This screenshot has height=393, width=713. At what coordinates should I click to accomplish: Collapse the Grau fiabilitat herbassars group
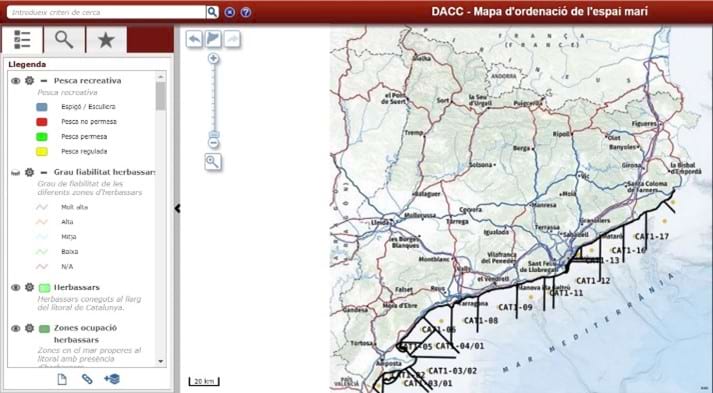point(44,172)
